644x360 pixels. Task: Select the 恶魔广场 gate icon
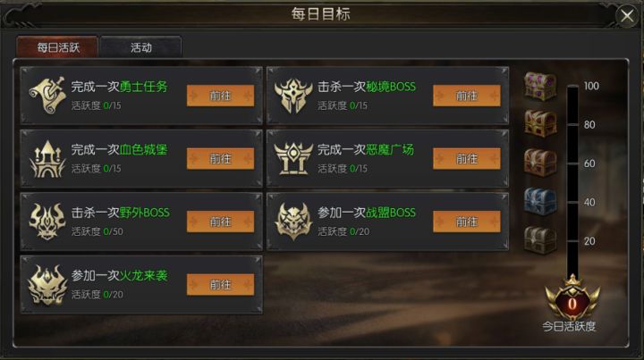tap(293, 159)
